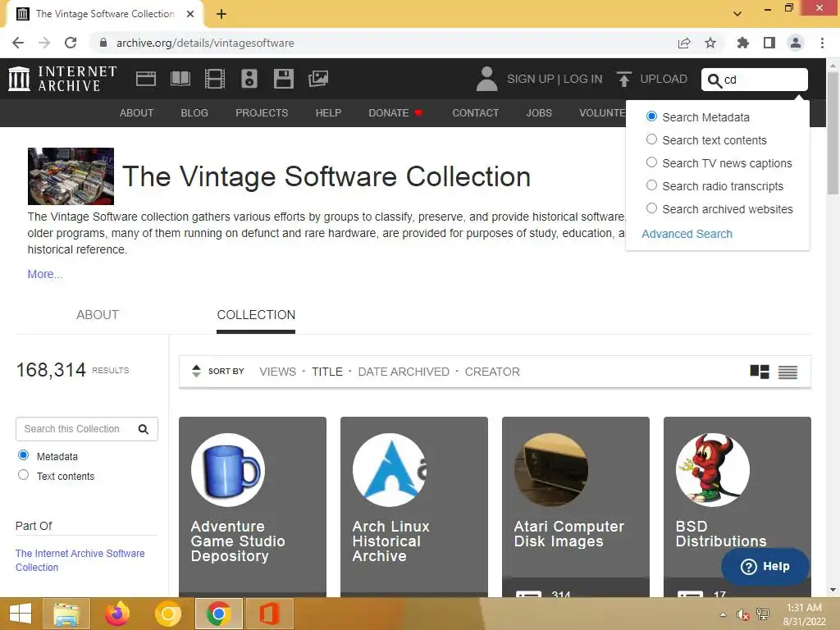Switch to the ABOUT collection tab
Viewport: 840px width, 630px height.
[x=98, y=315]
